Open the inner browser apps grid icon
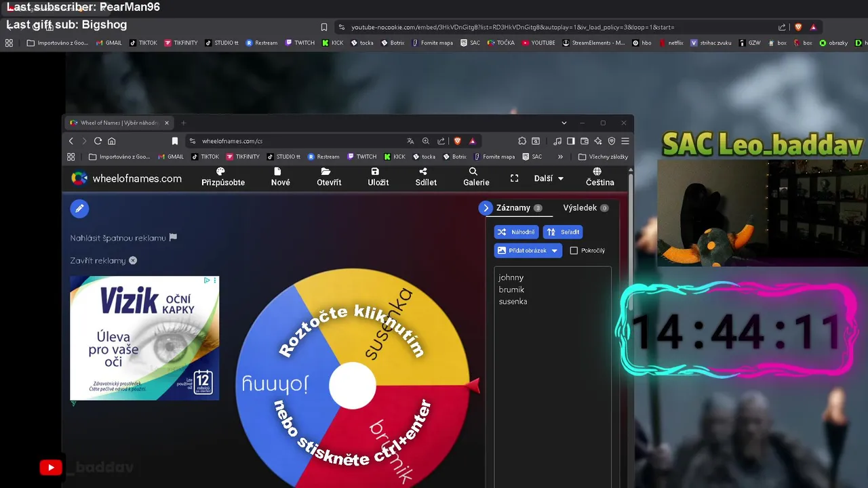Viewport: 868px width, 488px height. click(71, 157)
